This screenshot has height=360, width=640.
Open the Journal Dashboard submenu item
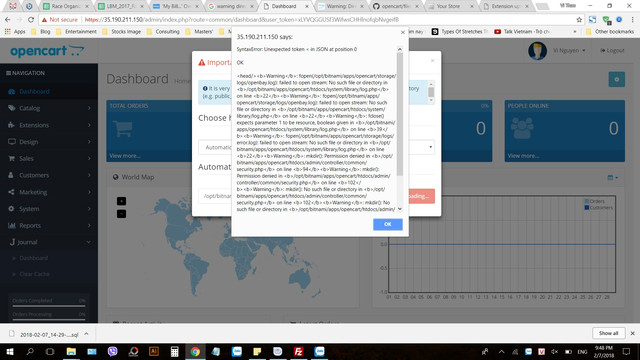coord(33,258)
